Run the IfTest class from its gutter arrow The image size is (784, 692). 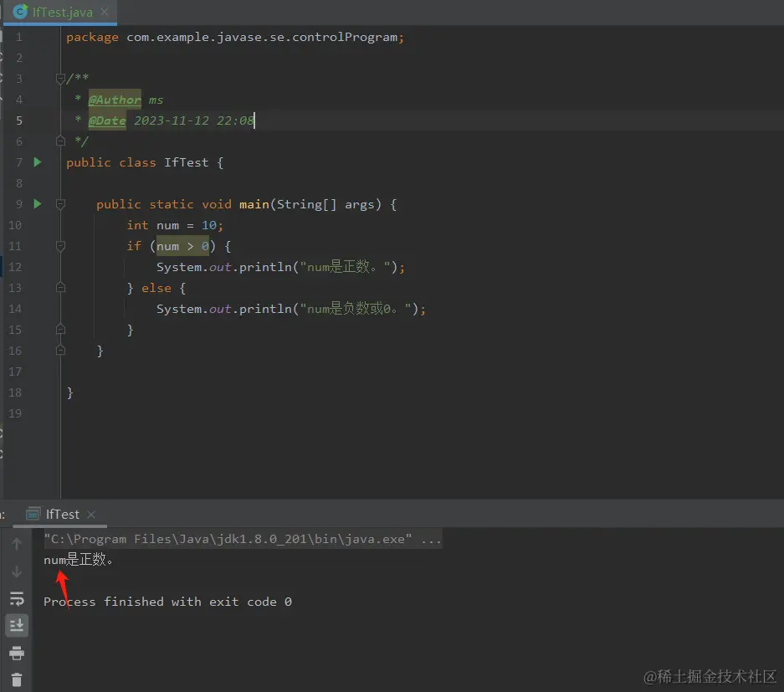coord(38,162)
